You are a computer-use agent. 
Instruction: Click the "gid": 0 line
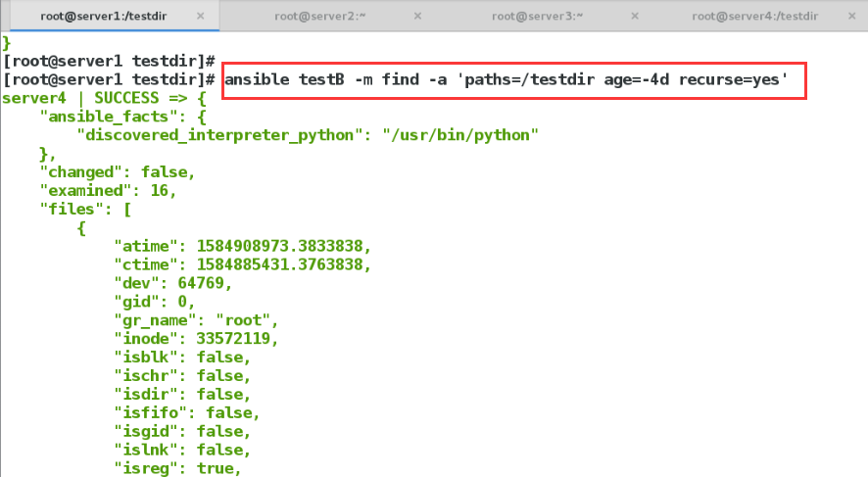(x=155, y=302)
